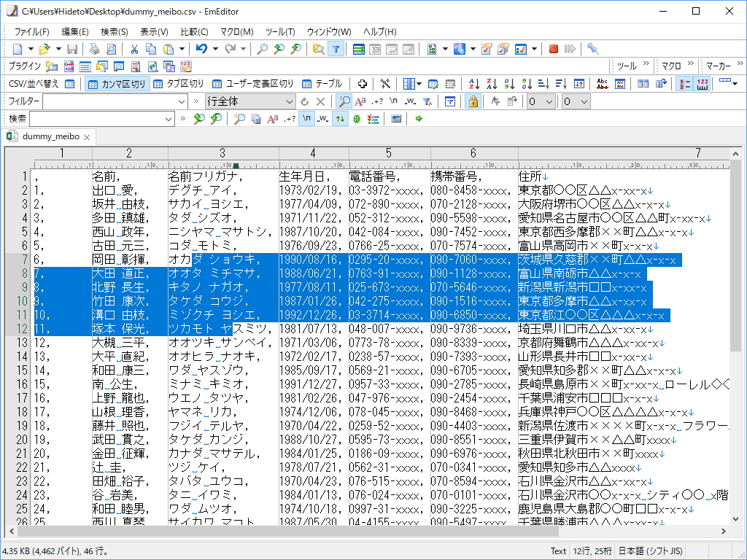Click the lock icon on the filter toolbar
The height and width of the screenshot is (560, 747).
(473, 101)
